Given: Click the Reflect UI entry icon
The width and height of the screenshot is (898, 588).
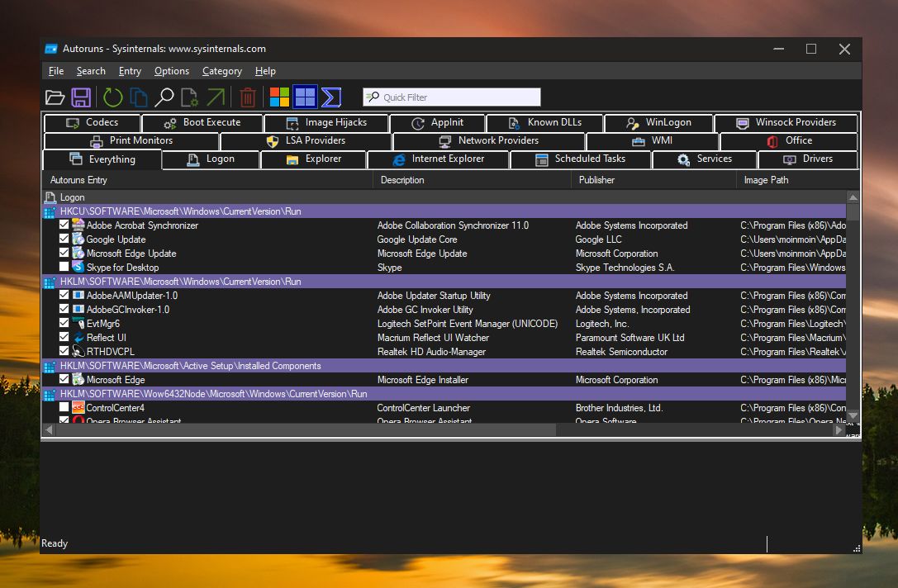Looking at the screenshot, I should [78, 338].
